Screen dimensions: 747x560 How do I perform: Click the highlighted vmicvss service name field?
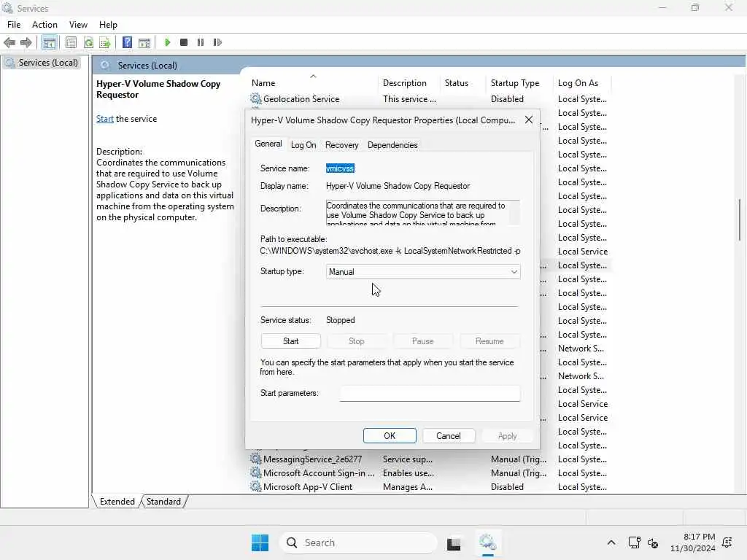pyautogui.click(x=340, y=168)
